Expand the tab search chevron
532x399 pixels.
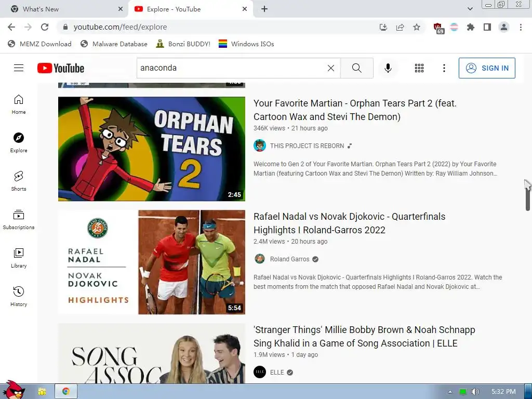470,9
